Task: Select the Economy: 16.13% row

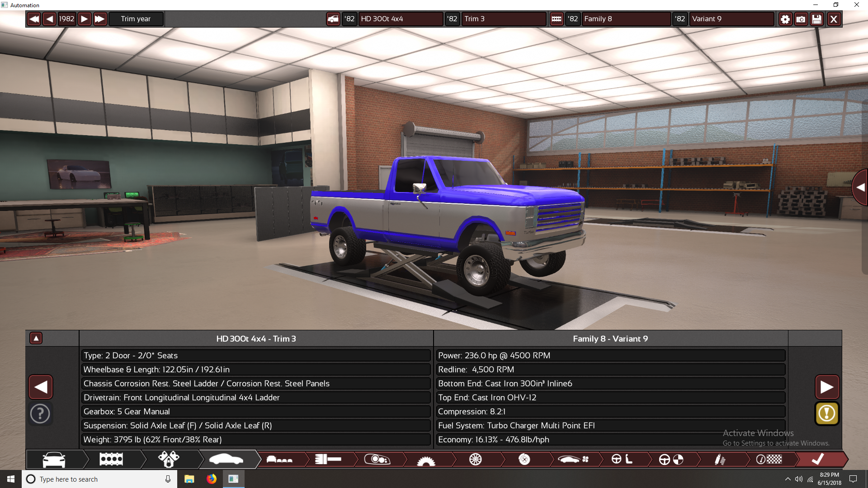Action: 611,440
